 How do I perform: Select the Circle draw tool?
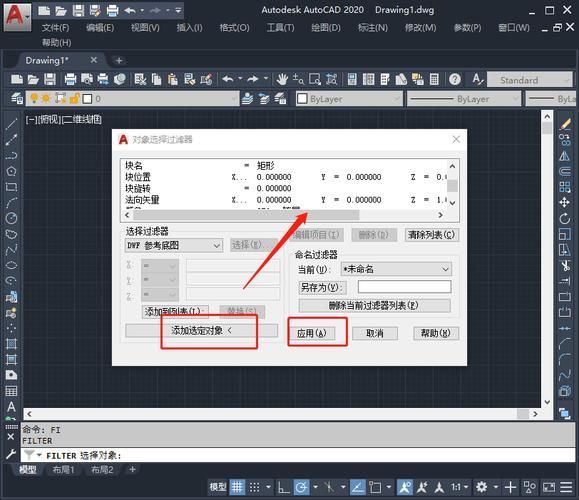click(x=11, y=218)
